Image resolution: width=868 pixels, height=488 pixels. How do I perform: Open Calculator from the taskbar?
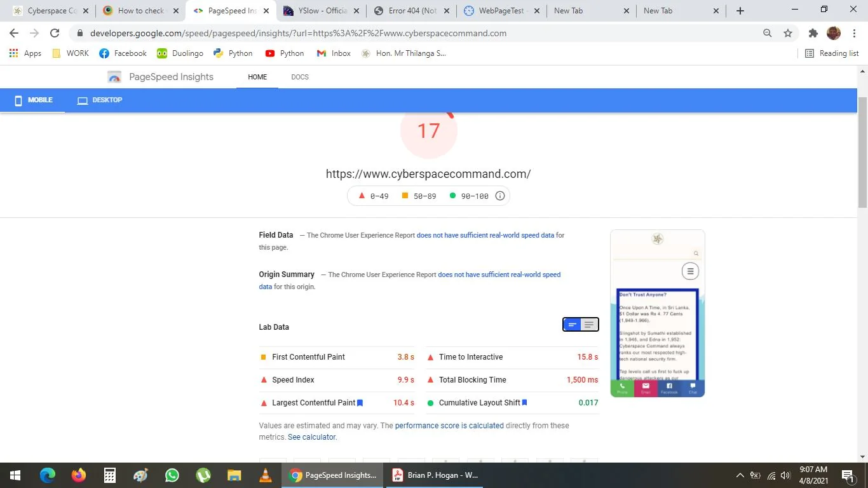(110, 475)
